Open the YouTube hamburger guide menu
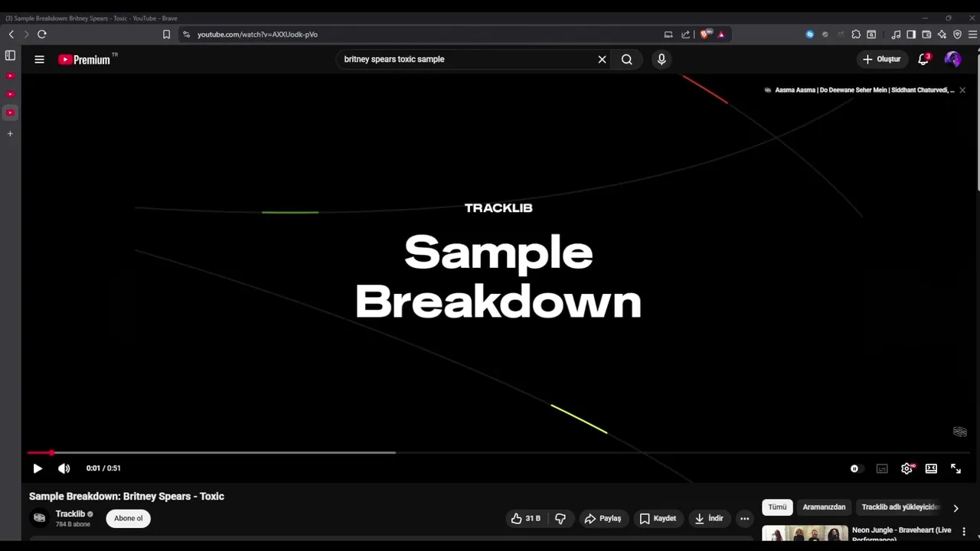 tap(39, 59)
